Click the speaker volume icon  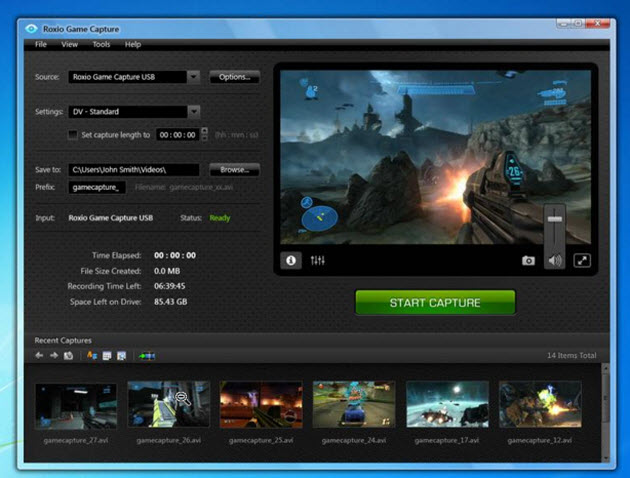pos(555,261)
